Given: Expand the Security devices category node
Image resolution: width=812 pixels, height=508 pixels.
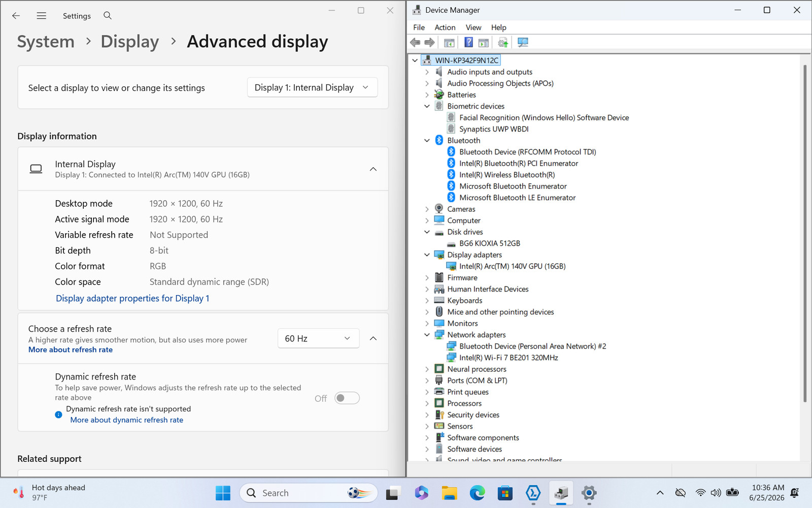Looking at the screenshot, I should click(427, 415).
